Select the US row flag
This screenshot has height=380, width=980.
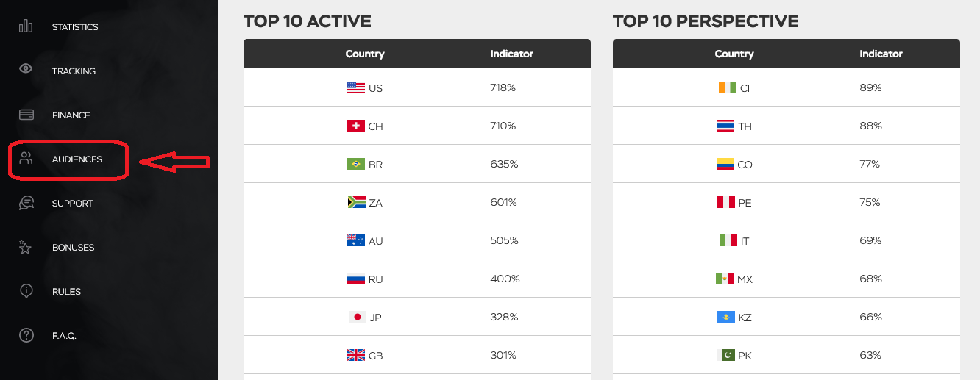coord(356,87)
